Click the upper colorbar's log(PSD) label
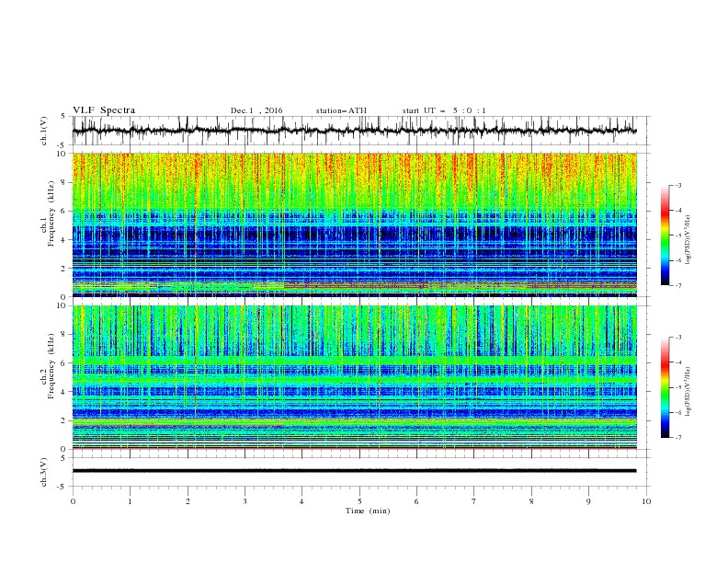Viewport: 728px width, 563px height. point(688,240)
